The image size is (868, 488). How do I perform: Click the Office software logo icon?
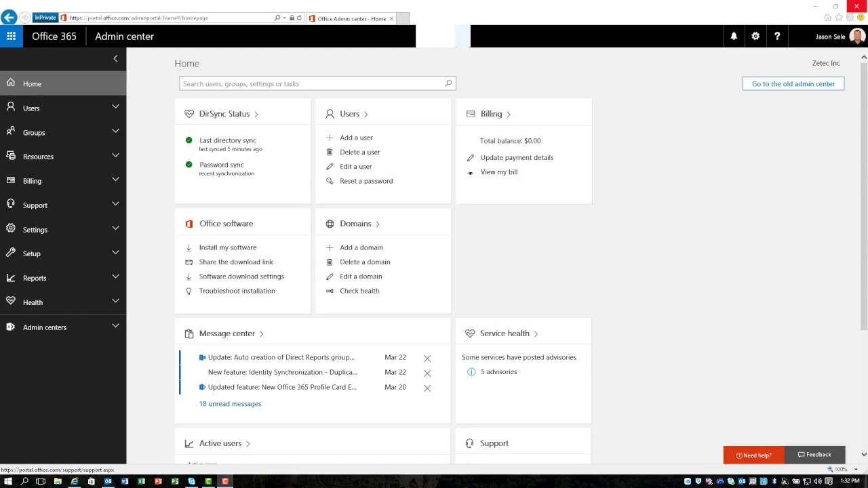pos(189,224)
